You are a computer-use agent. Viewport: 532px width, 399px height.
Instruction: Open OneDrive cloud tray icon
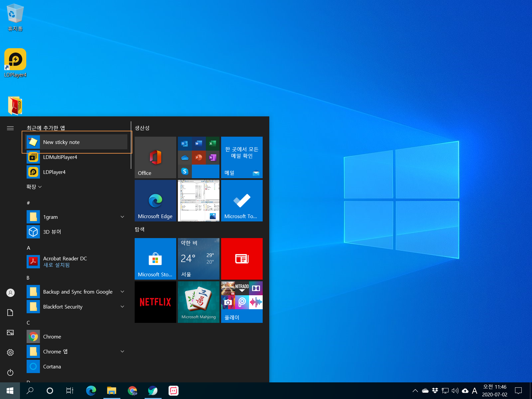(425, 391)
